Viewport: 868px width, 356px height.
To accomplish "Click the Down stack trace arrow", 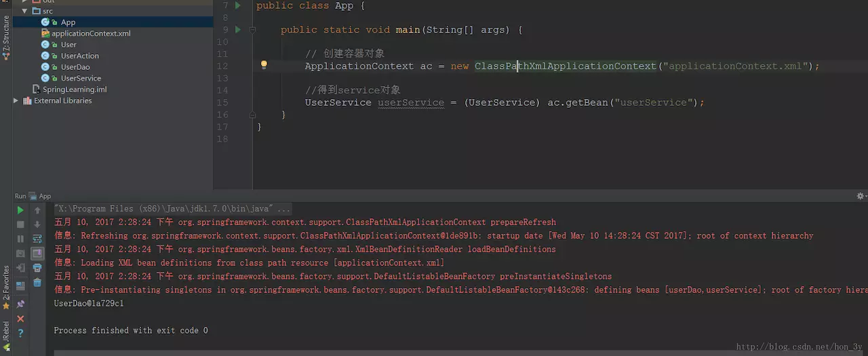I will [37, 224].
